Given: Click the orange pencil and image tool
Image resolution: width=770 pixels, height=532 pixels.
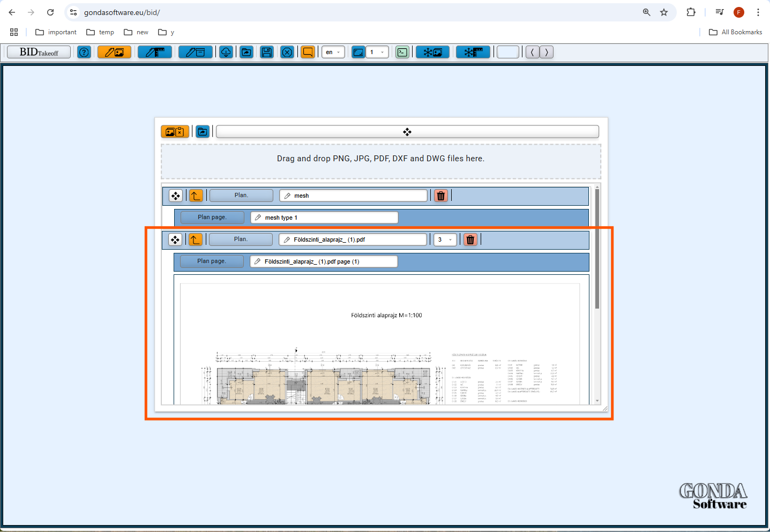Looking at the screenshot, I should tap(114, 52).
